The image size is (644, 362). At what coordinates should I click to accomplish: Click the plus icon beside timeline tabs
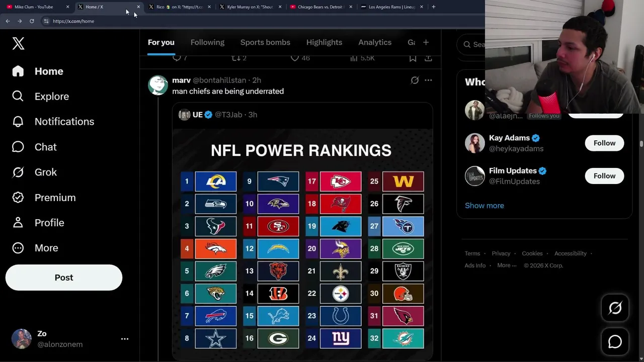pyautogui.click(x=426, y=43)
